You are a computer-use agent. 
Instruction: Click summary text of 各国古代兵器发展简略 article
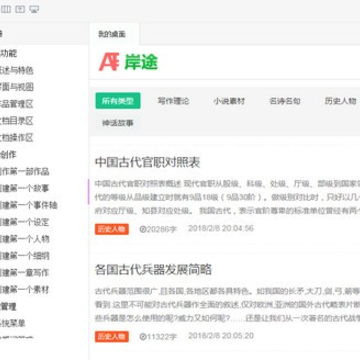point(227,305)
